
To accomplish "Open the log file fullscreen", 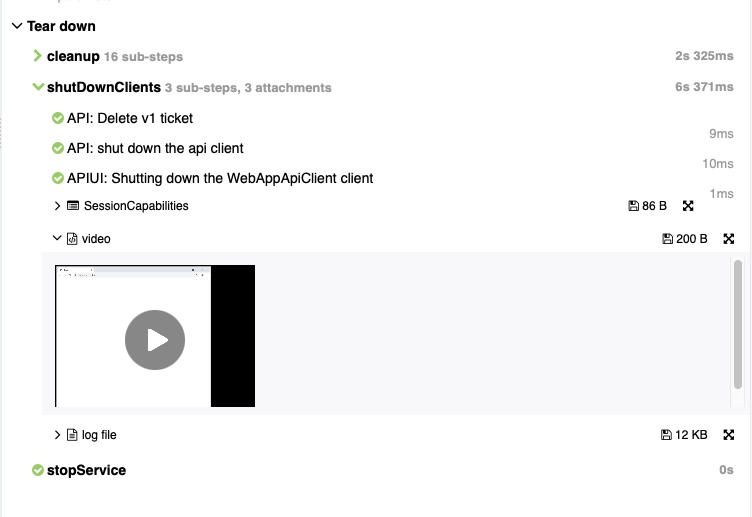I will coord(728,435).
